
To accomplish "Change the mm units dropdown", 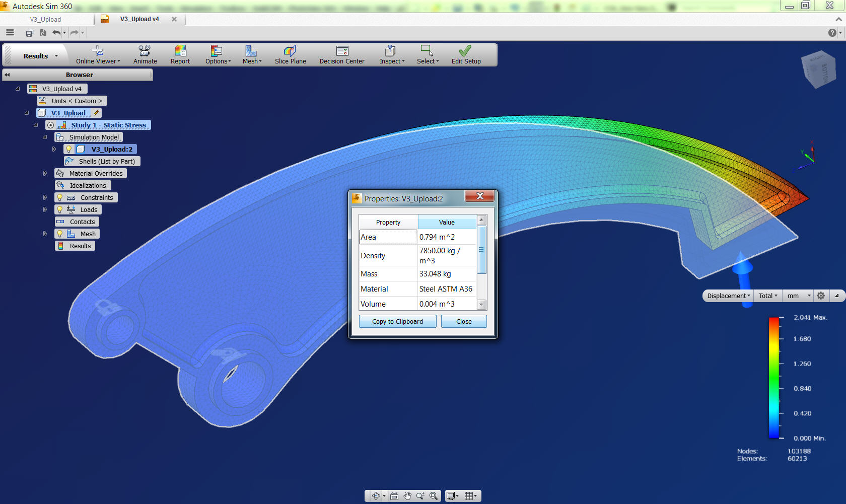I will coord(799,296).
